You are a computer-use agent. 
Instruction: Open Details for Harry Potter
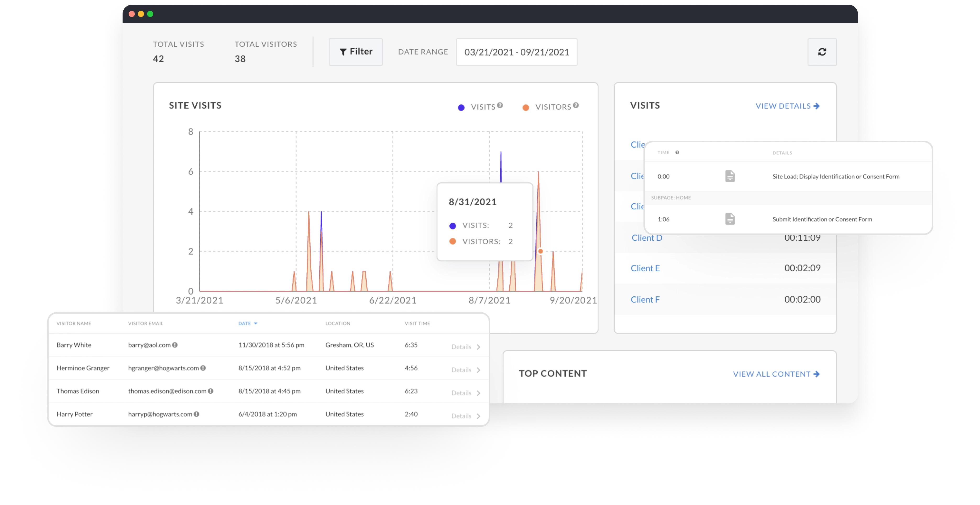point(461,416)
